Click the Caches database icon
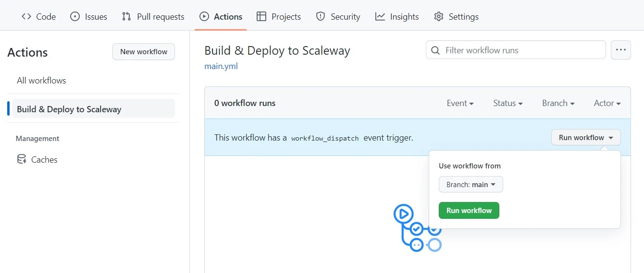Screen dimensions: 644x273 pos(22,159)
